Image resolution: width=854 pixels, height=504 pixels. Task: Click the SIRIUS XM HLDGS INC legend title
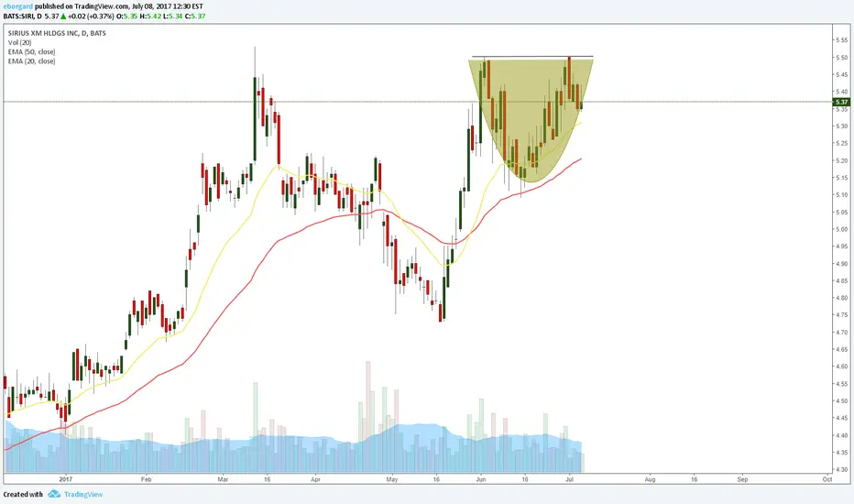point(57,33)
